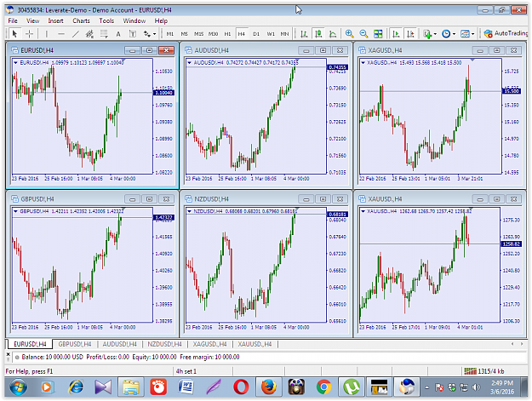Click the 4h set 1 profile status
Screen dimensions: 532x401
(186, 371)
